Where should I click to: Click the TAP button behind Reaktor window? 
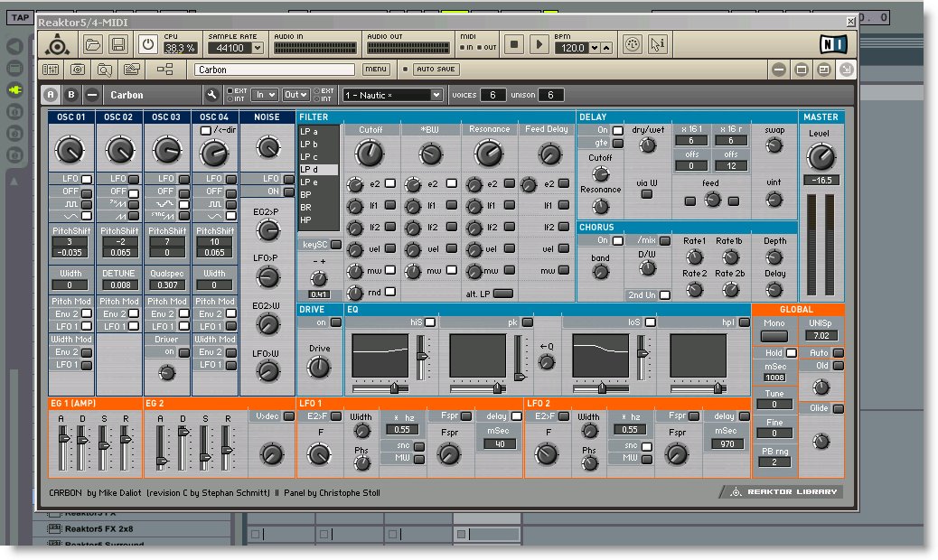(x=21, y=17)
